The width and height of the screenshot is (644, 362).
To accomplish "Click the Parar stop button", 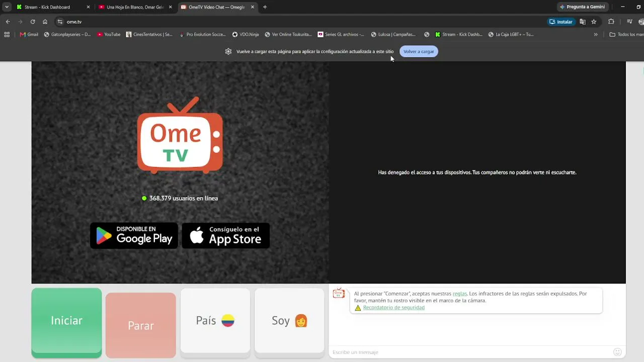I will (141, 325).
